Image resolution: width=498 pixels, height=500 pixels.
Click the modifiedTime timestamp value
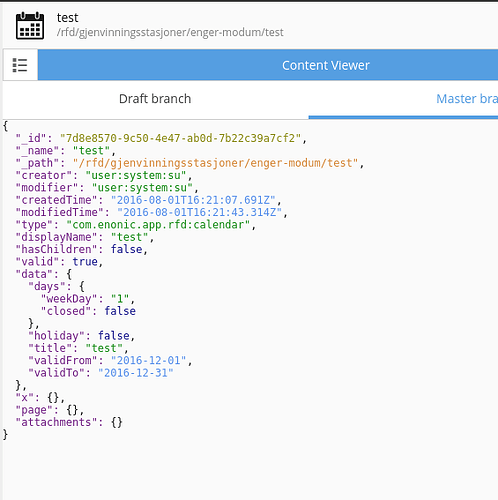point(200,212)
